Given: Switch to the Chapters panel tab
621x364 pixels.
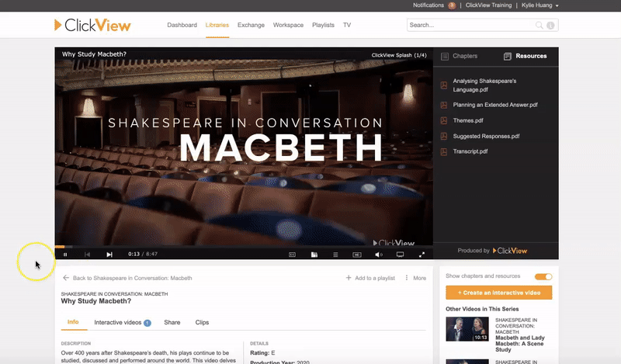Looking at the screenshot, I should coord(460,56).
